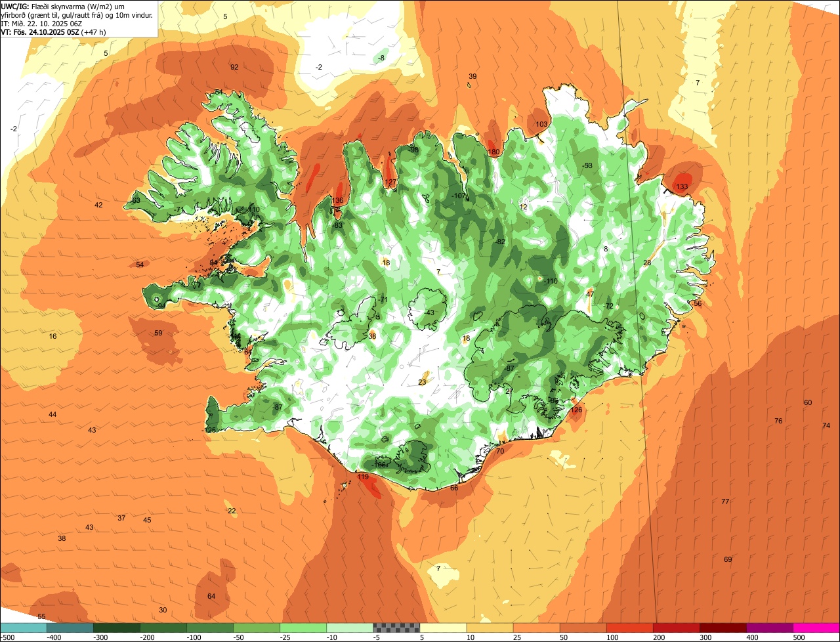Click the 8 value in east Iceland
This screenshot has width=840, height=642.
click(x=606, y=249)
